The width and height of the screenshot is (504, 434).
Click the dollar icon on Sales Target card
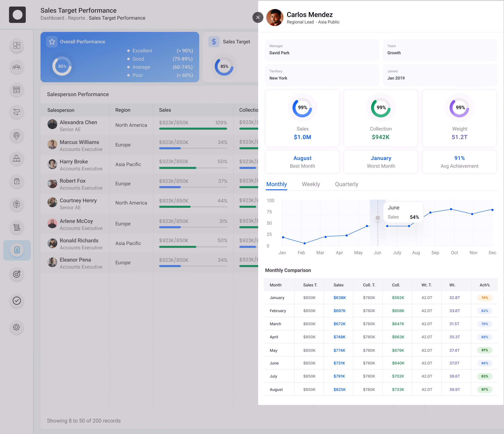pos(214,42)
